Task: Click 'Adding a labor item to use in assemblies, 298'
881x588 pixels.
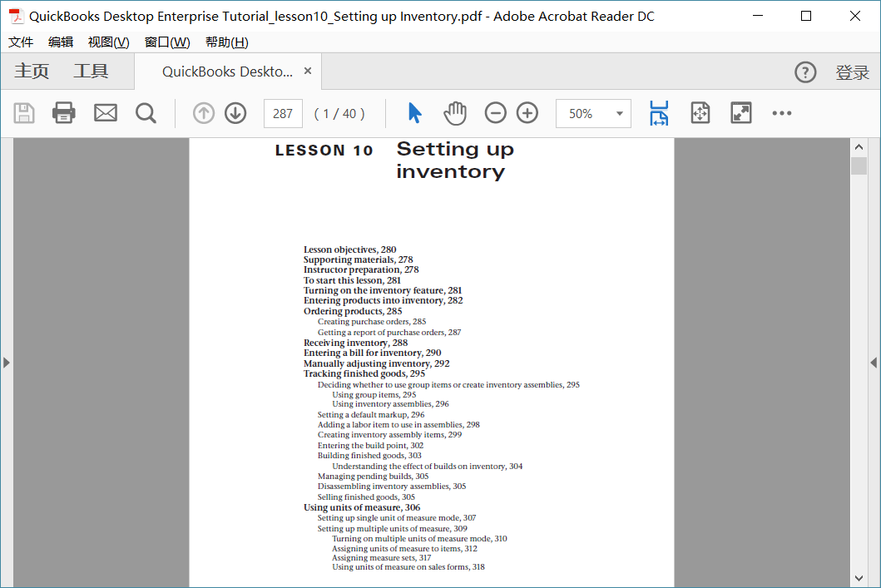Action: tap(398, 424)
